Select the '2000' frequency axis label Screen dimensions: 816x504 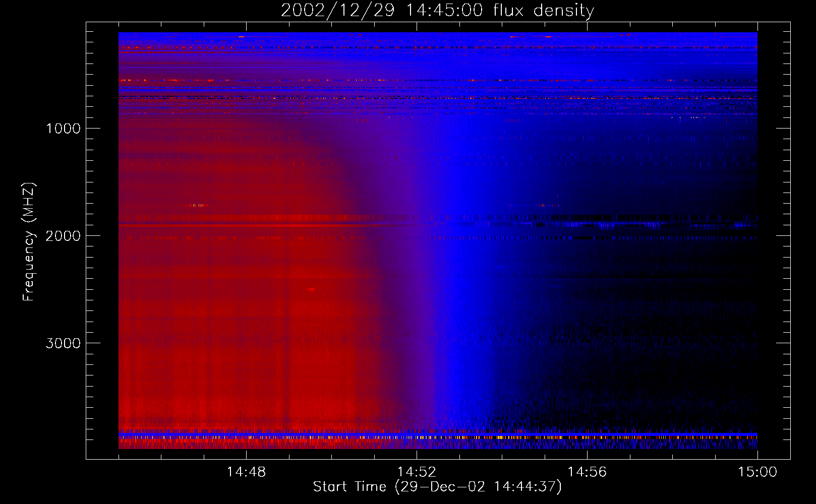pyautogui.click(x=63, y=236)
